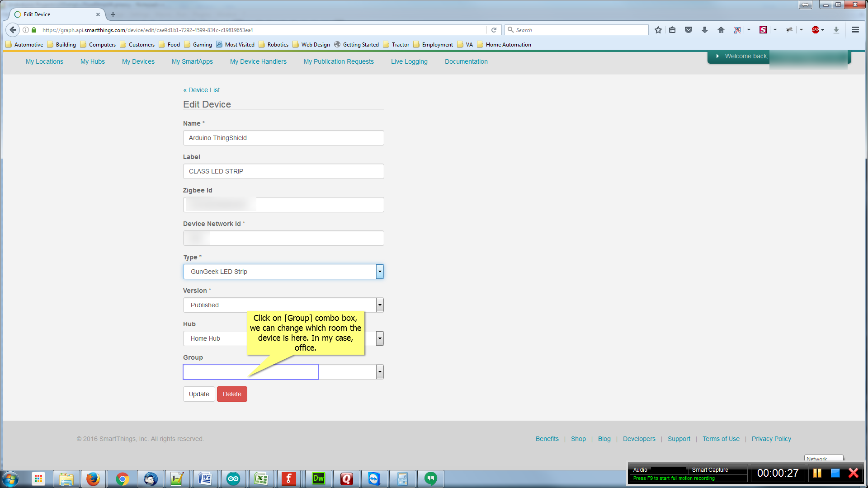Pause the Smart Capture recording
868x488 pixels.
pos(817,473)
